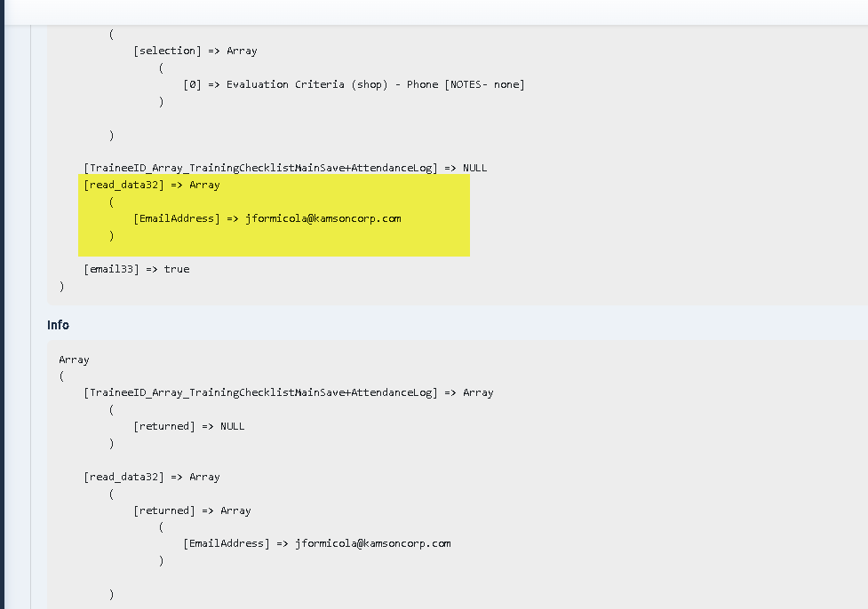The width and height of the screenshot is (868, 609).
Task: Click the dark sidebar strip on the left edge
Action: pyautogui.click(x=2, y=311)
